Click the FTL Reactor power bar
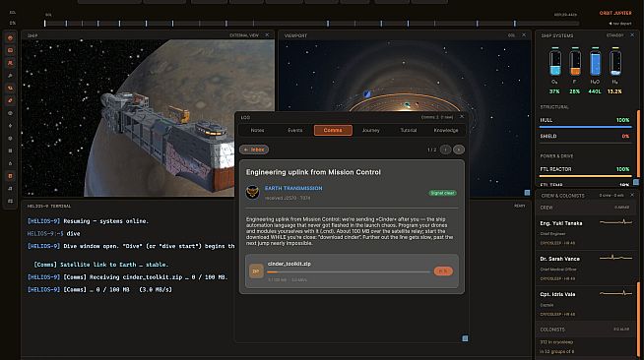 click(x=585, y=176)
